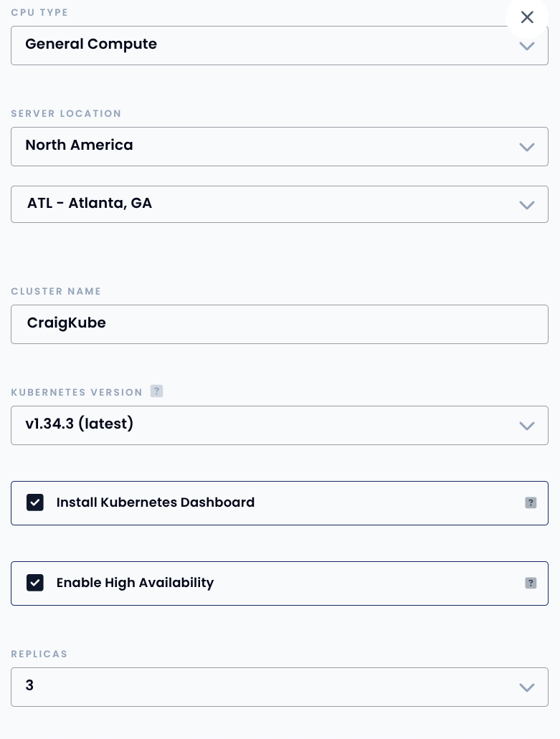The height and width of the screenshot is (739, 560).
Task: Open the ATL - Atlanta, GA dropdown
Action: [x=280, y=204]
